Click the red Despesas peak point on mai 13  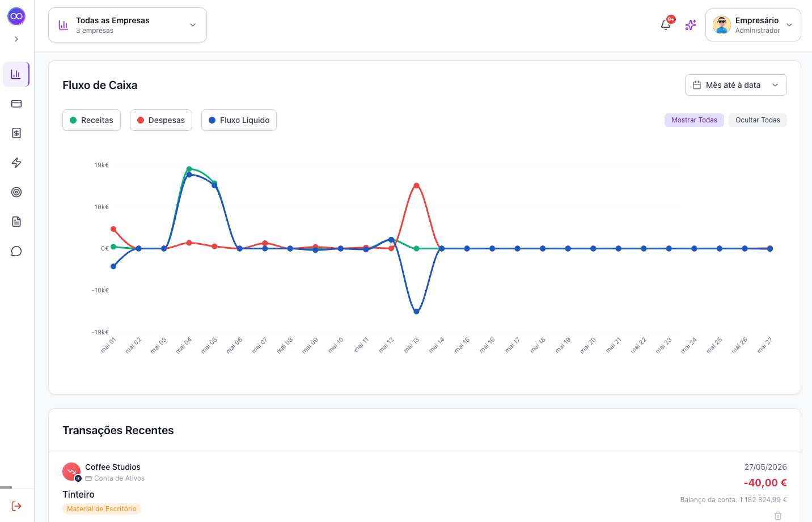(x=416, y=186)
